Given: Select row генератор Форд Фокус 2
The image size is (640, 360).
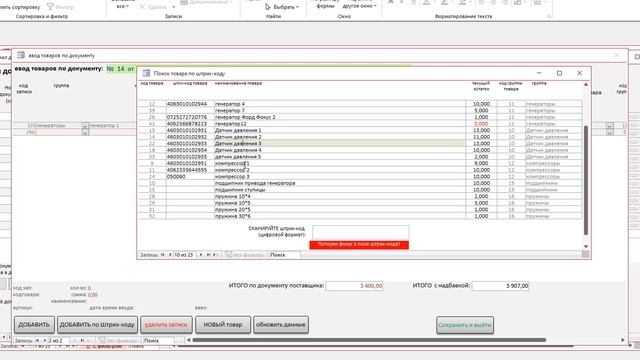Looking at the screenshot, I should point(360,117).
